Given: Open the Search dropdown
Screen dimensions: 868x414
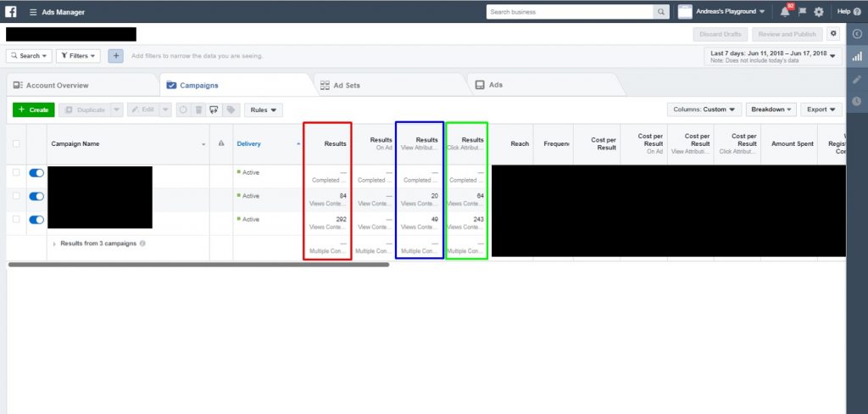Looking at the screenshot, I should coord(29,56).
